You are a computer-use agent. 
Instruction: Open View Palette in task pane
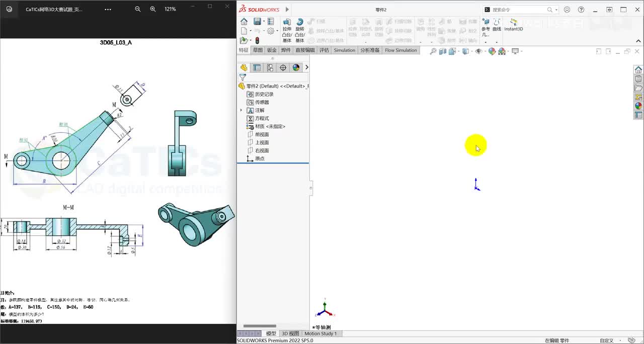(638, 97)
